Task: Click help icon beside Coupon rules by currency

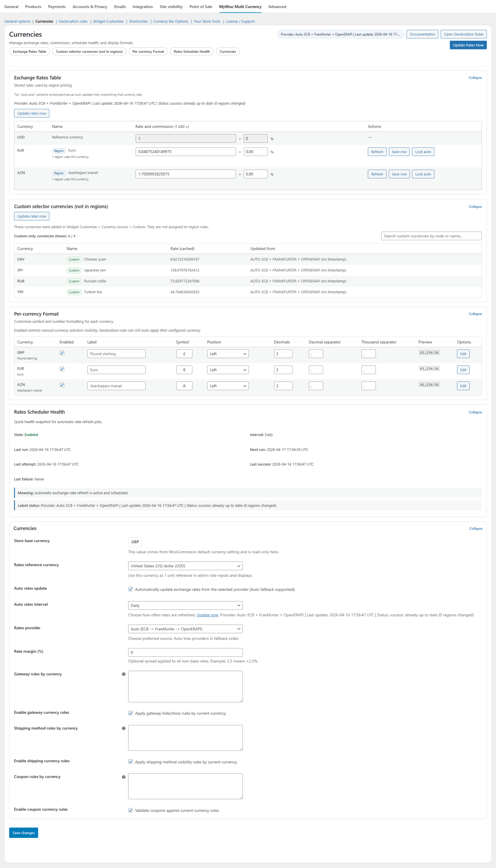Action: pos(124,777)
